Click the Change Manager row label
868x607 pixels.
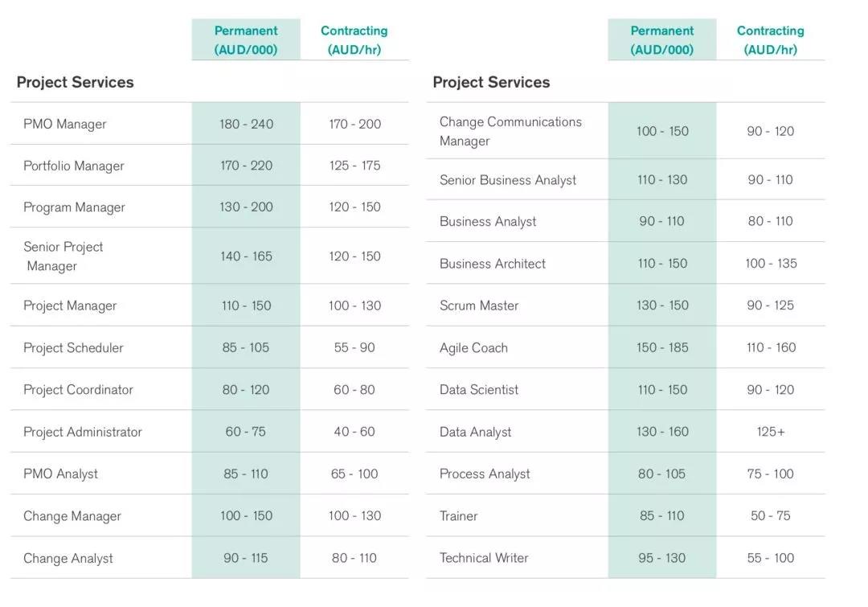tap(72, 515)
